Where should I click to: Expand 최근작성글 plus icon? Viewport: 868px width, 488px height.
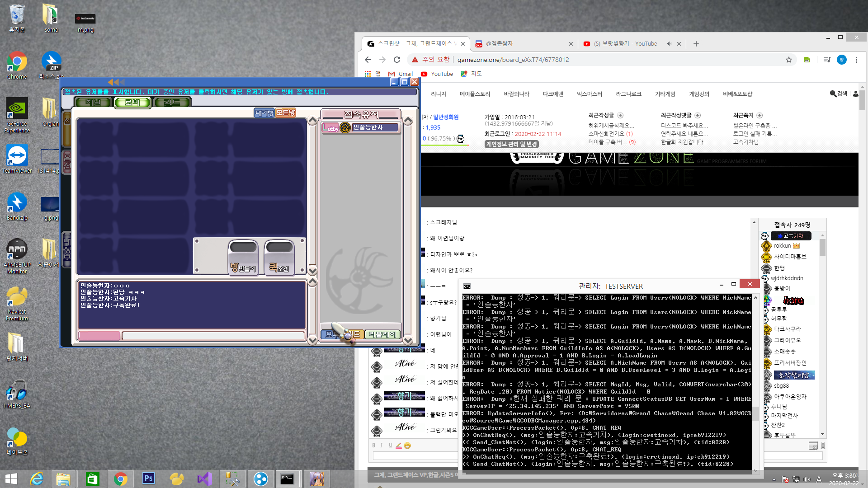click(x=620, y=115)
